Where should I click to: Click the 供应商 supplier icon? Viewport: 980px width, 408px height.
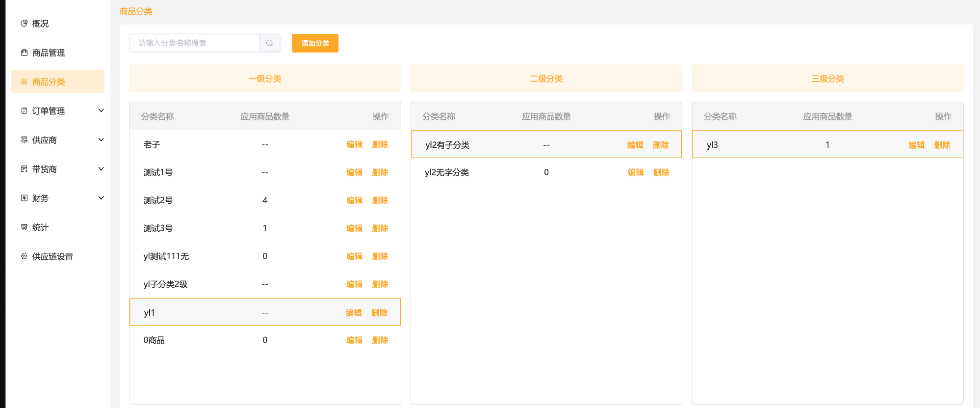24,140
